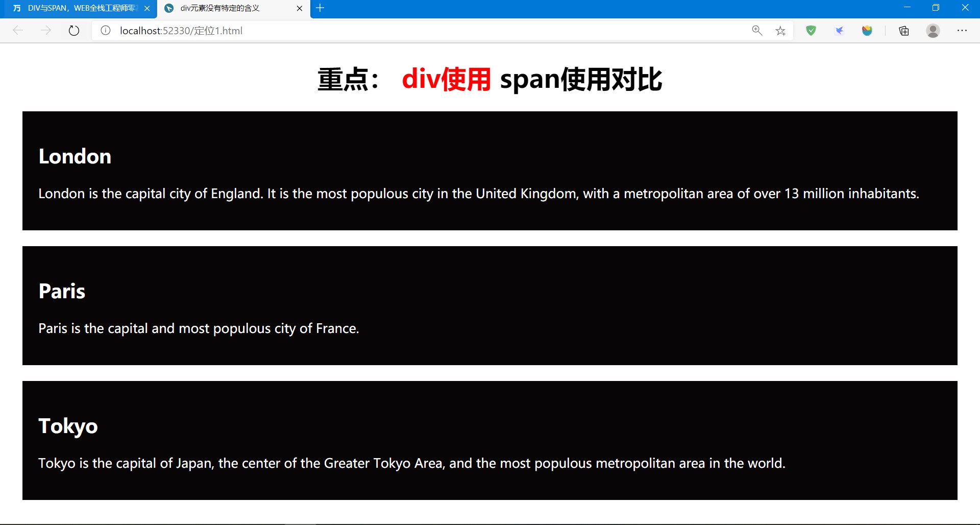Close the DIV与SPAN tab
The width and height of the screenshot is (980, 525).
[148, 8]
